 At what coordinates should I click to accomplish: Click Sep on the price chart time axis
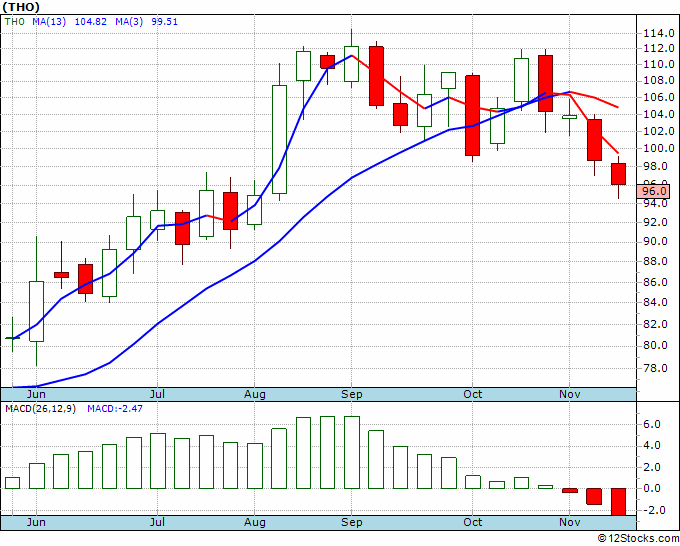[352, 395]
